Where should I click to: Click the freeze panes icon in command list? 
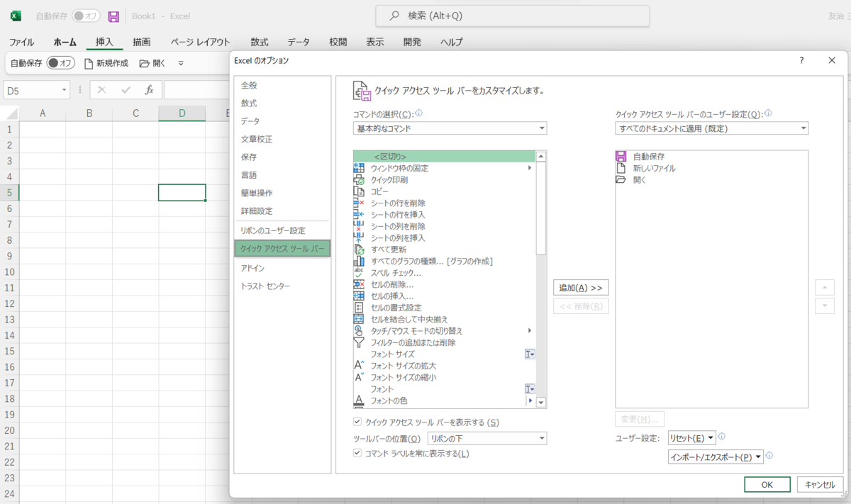359,168
